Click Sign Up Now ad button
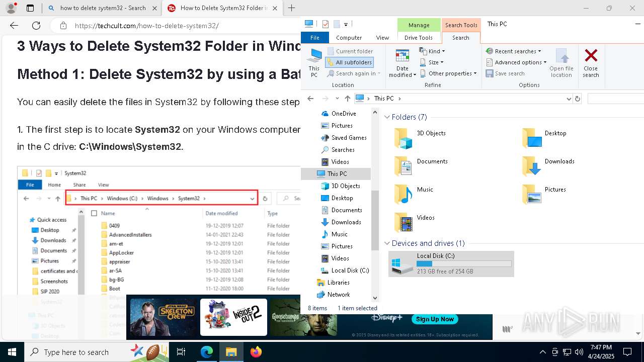 [435, 319]
